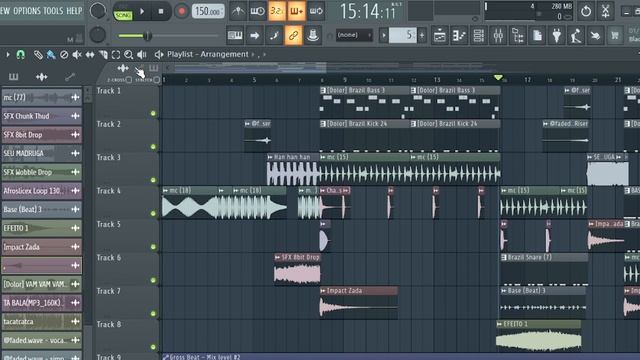Click the metronome icon
The image size is (640, 360).
coord(238,11)
